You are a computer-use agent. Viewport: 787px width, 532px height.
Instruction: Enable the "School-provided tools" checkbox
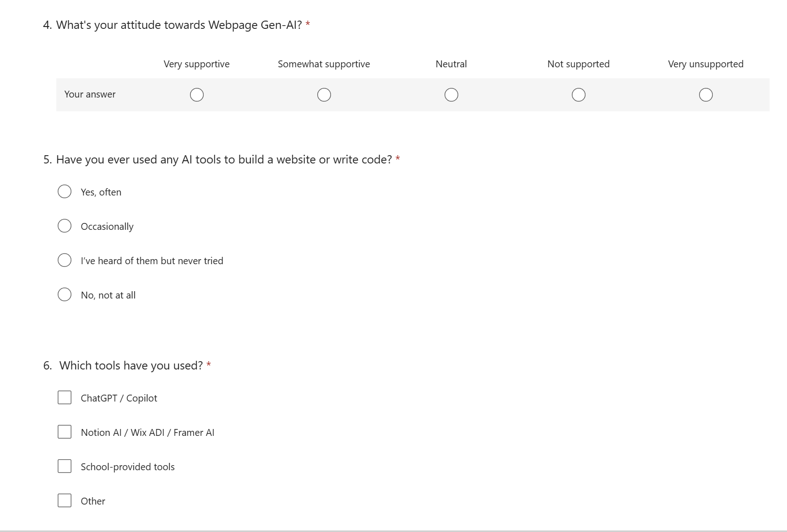65,466
